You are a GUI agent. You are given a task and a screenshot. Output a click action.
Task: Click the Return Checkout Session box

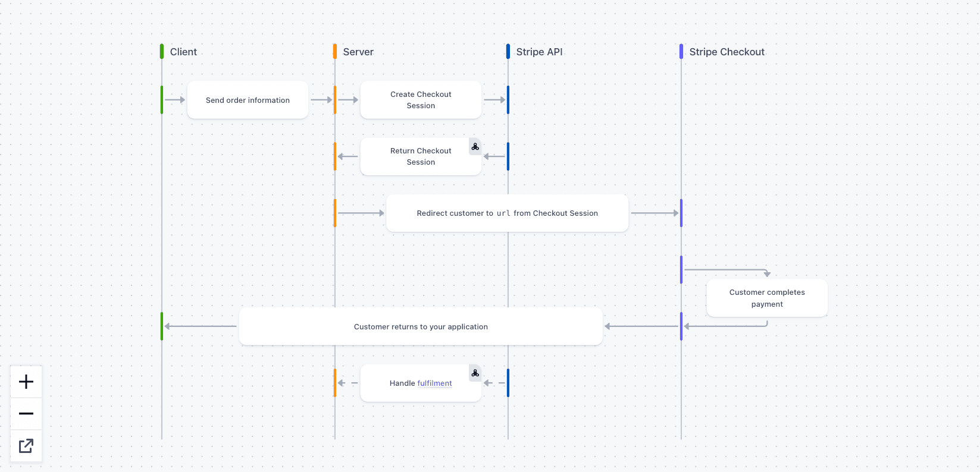(421, 156)
